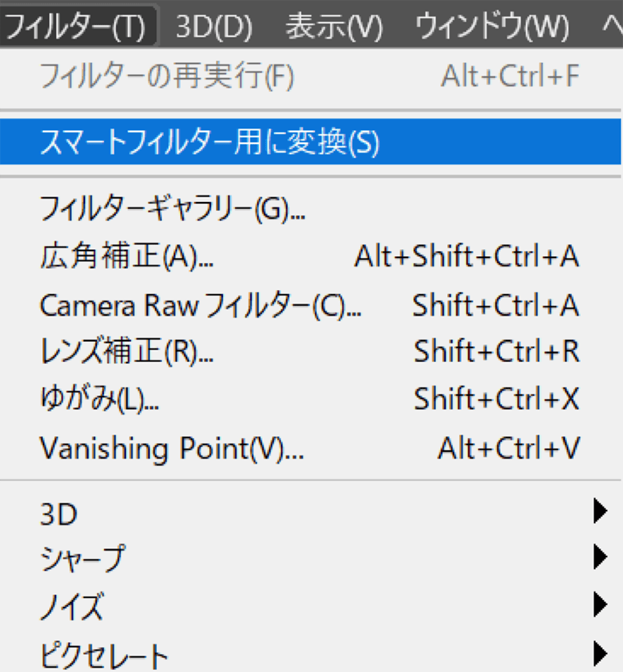Expand the arrow beside シャープ

coord(601,556)
